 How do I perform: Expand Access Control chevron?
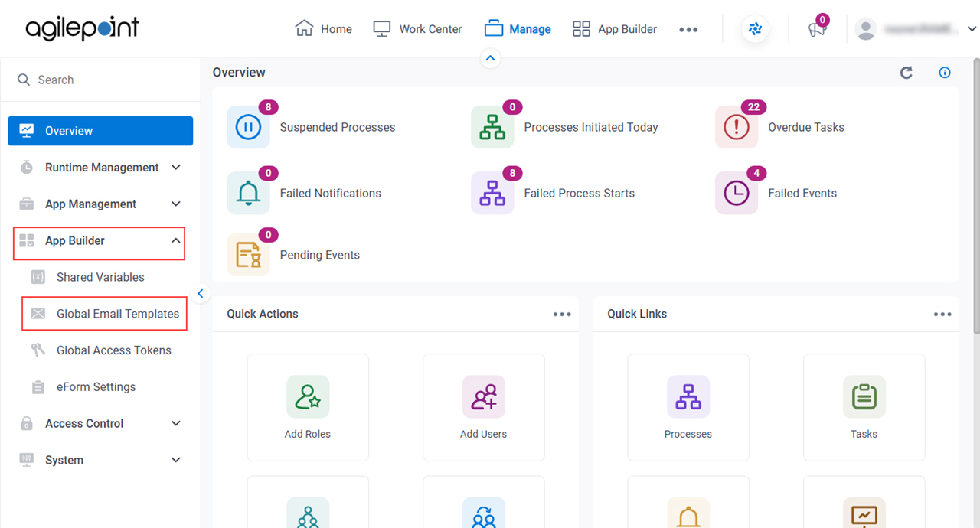click(176, 423)
